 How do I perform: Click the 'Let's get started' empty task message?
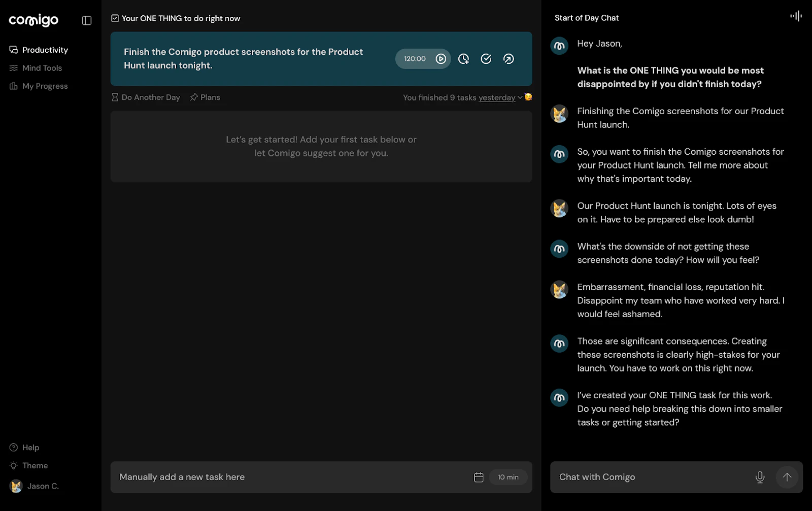click(321, 146)
